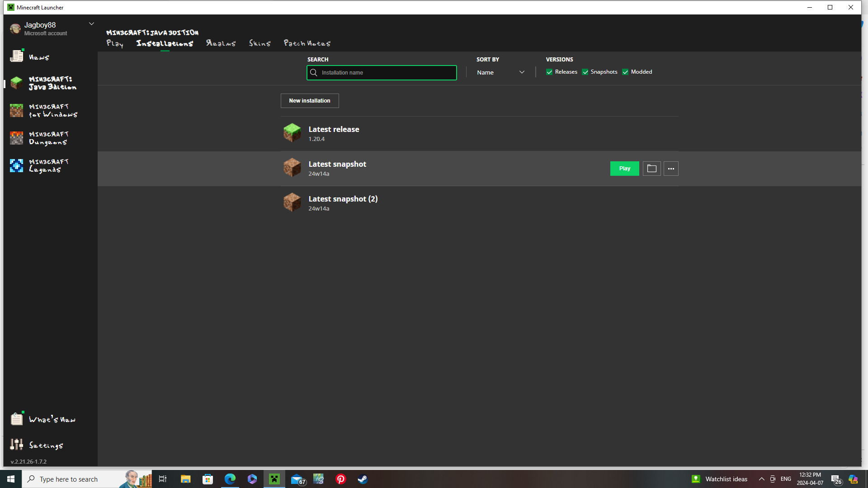Open Latest snapshot installation folder
The image size is (868, 488).
coord(651,169)
